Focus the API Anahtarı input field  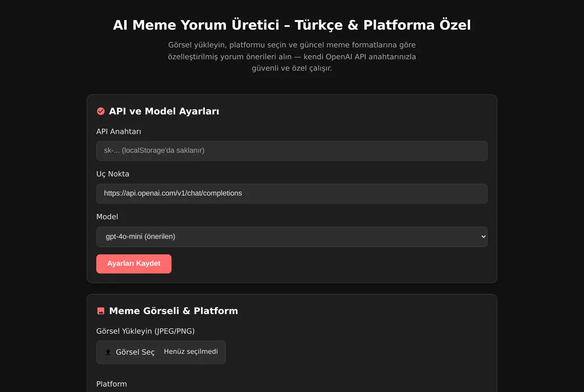(x=292, y=151)
